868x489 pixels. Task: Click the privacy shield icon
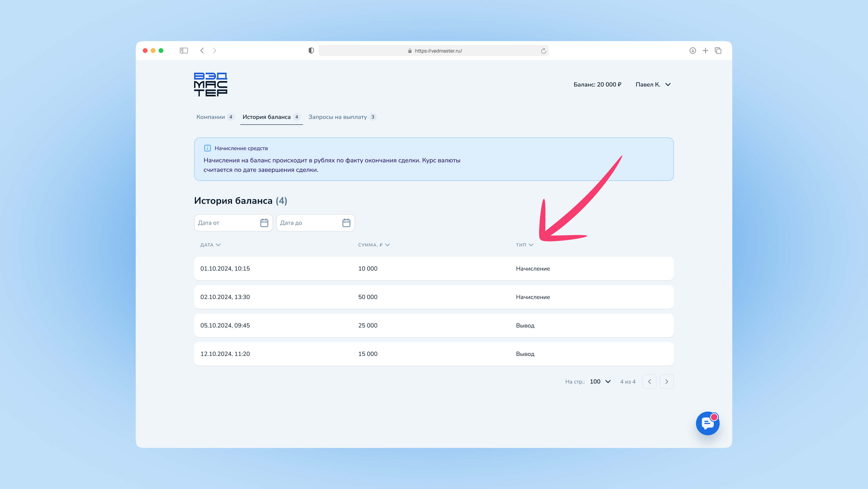[311, 51]
